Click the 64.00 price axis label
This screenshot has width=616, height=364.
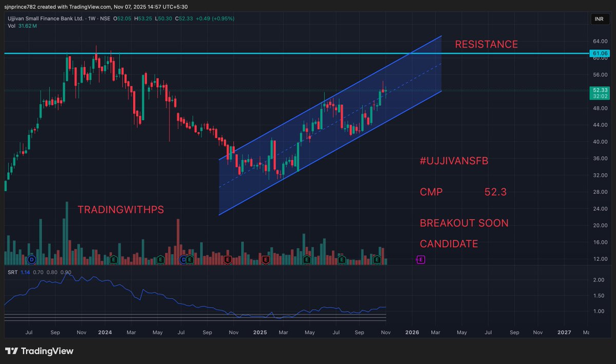point(600,41)
